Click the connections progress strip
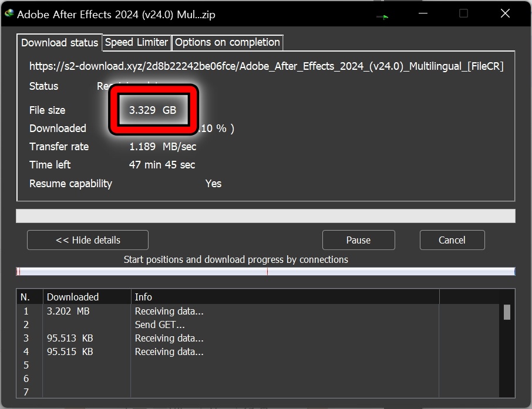The height and width of the screenshot is (409, 532). (265, 271)
